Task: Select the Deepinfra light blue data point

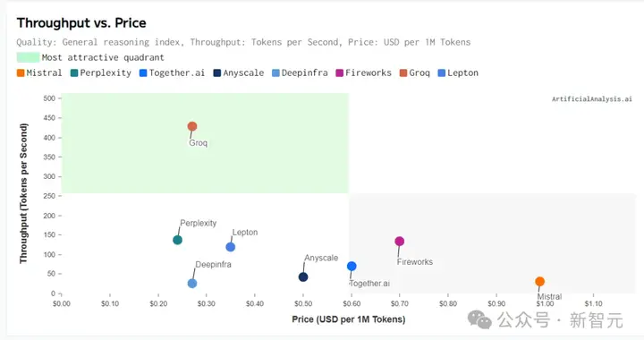Action: (x=192, y=284)
